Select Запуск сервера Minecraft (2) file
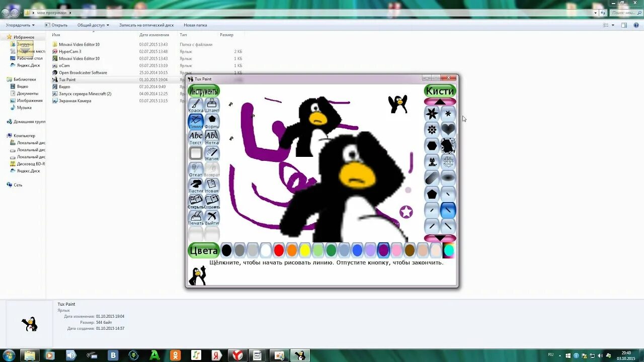 click(85, 94)
